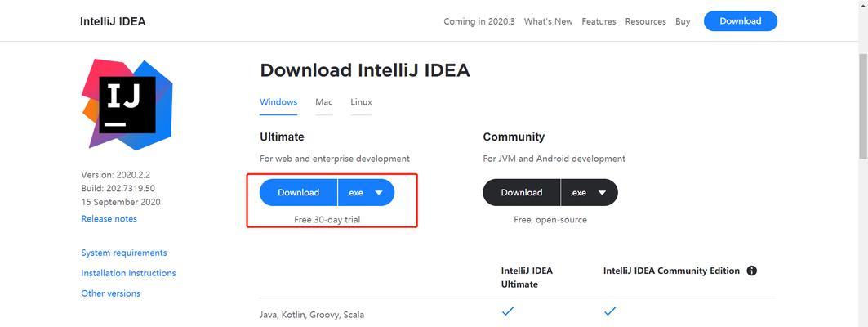This screenshot has height=327, width=868.
Task: Click the info icon beside Community Edition
Action: [752, 271]
